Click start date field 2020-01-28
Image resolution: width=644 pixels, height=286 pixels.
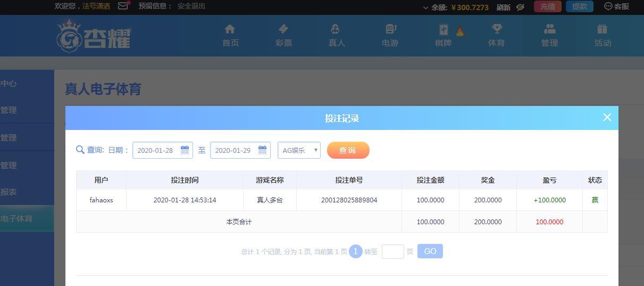coord(163,150)
